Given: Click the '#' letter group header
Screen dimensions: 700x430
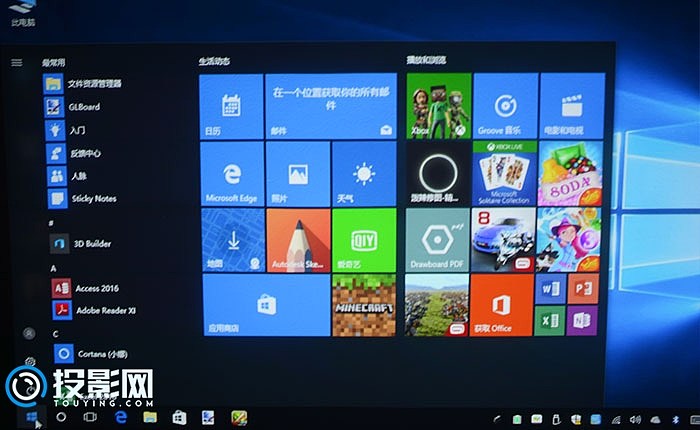Looking at the screenshot, I should point(51,222).
